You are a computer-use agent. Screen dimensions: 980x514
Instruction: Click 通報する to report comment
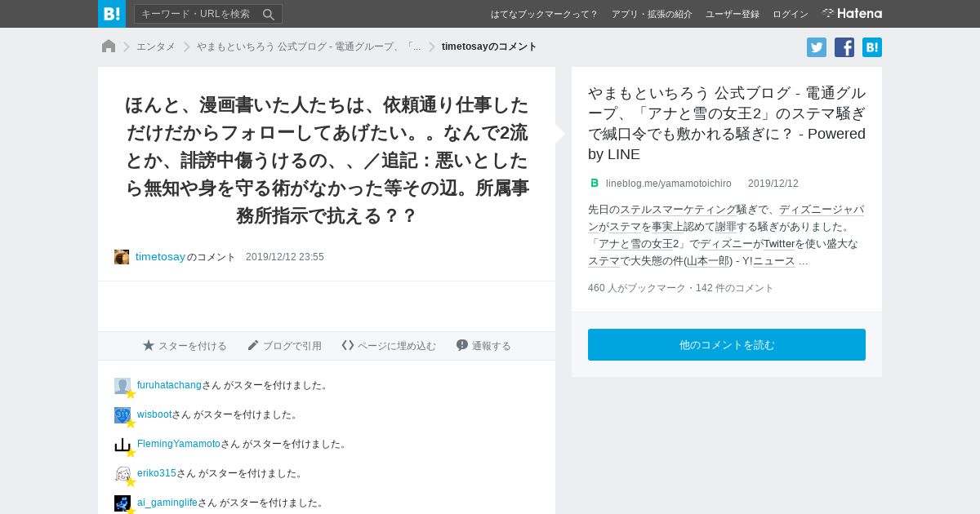point(483,346)
